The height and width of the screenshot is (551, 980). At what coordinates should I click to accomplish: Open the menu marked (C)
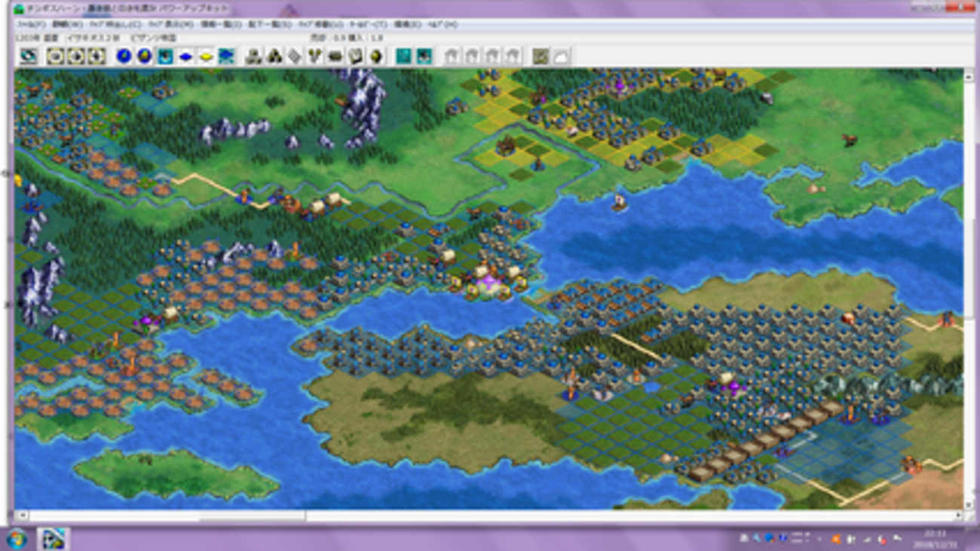[x=115, y=25]
